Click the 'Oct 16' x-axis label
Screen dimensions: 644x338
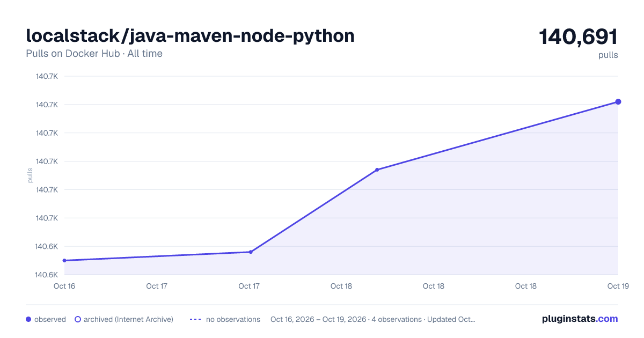pos(64,286)
